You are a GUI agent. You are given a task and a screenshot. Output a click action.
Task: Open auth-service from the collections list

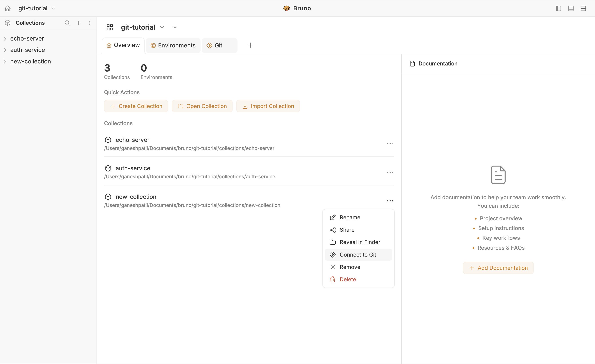point(133,168)
